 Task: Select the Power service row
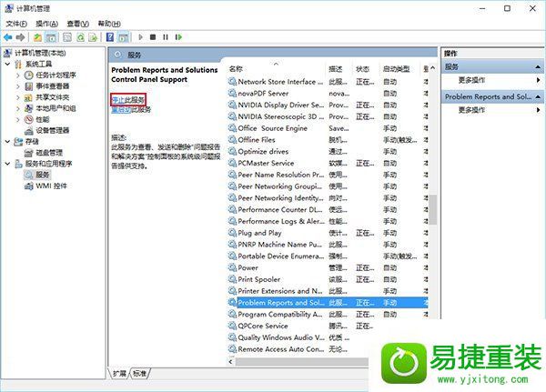pos(328,267)
